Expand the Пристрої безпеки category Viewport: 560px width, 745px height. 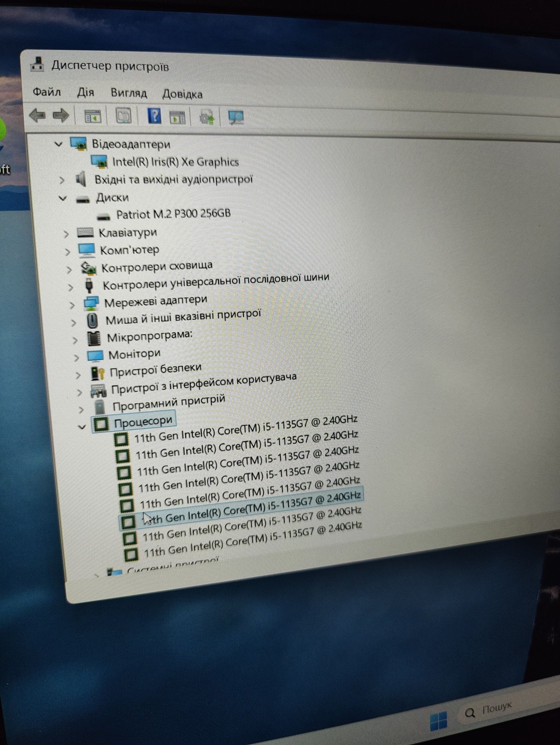pyautogui.click(x=78, y=375)
